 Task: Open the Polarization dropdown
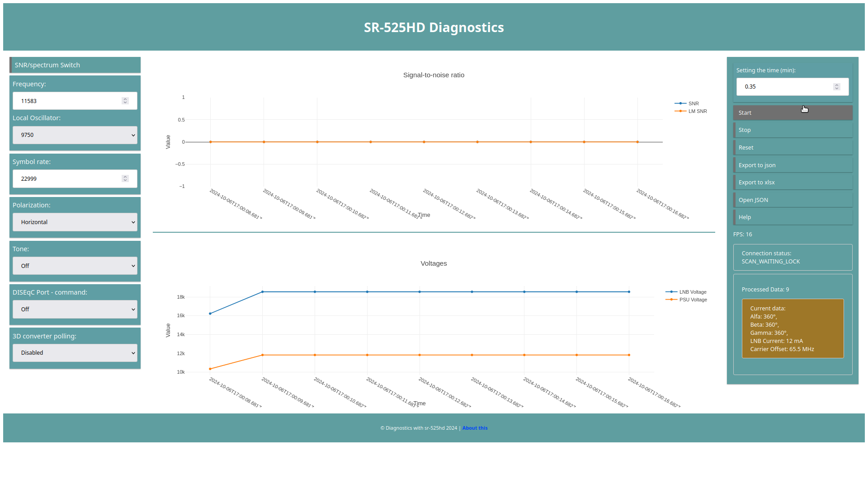[x=75, y=222]
